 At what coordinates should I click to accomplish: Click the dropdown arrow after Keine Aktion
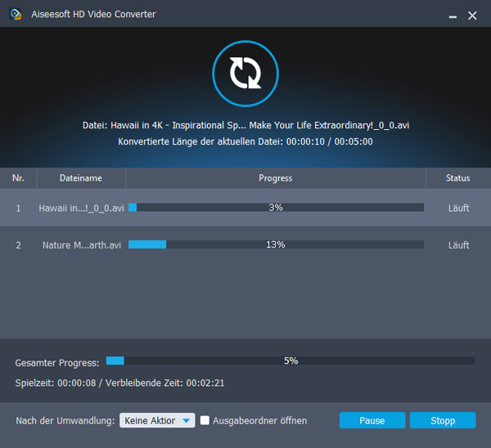[187, 421]
